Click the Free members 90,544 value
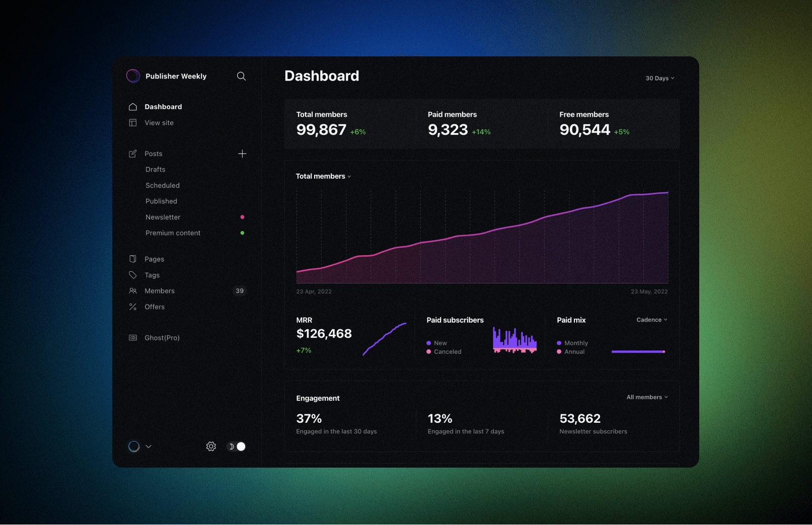This screenshot has height=525, width=812. click(584, 130)
